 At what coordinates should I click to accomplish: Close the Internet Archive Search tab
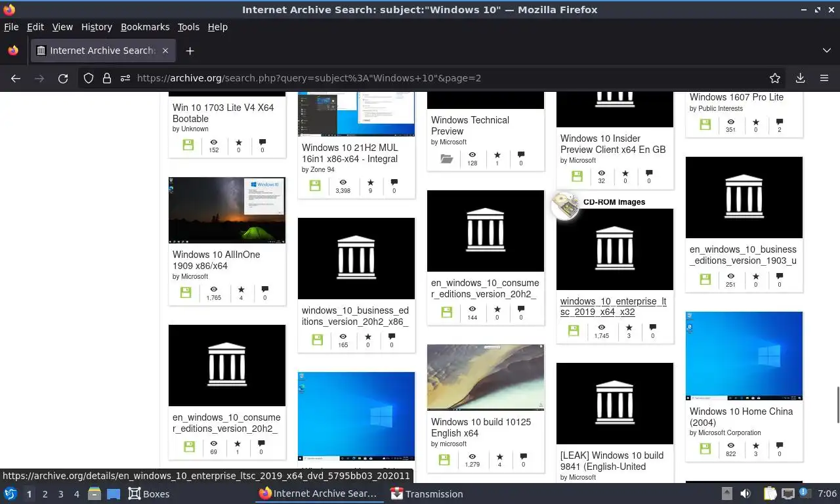165,51
